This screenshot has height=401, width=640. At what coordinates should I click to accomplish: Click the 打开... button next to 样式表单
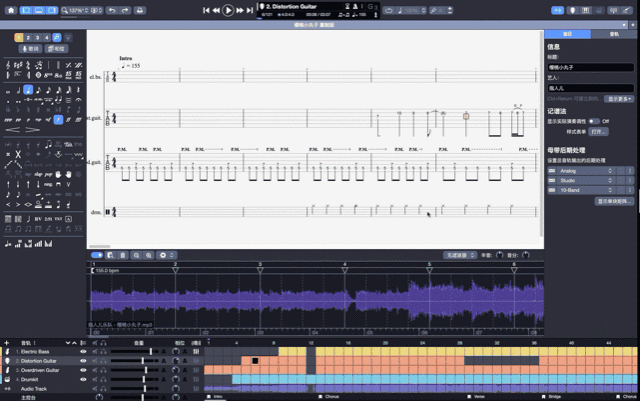(x=599, y=131)
